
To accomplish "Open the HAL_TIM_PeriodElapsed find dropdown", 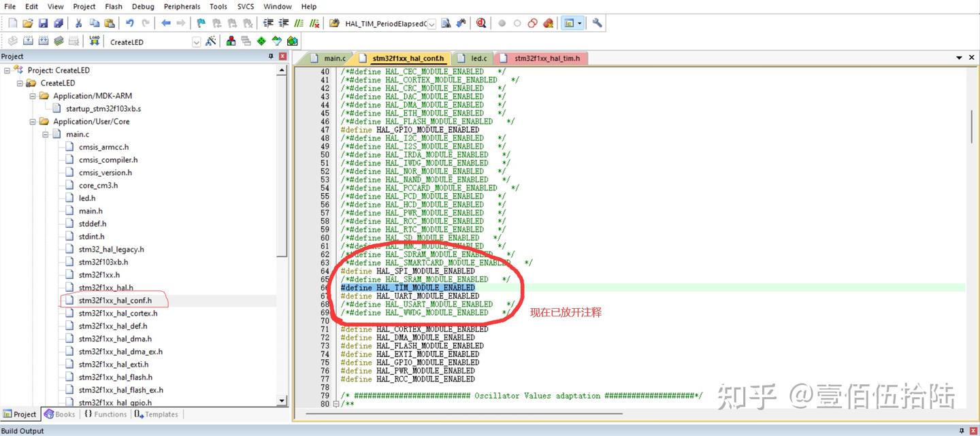I will (431, 24).
